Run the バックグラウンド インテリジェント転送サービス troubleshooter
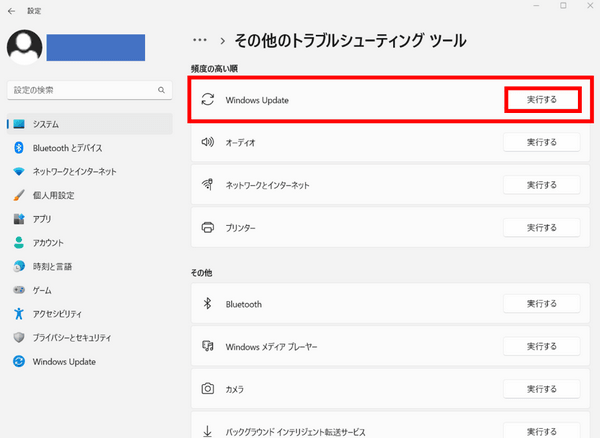The image size is (600, 438). point(541,431)
